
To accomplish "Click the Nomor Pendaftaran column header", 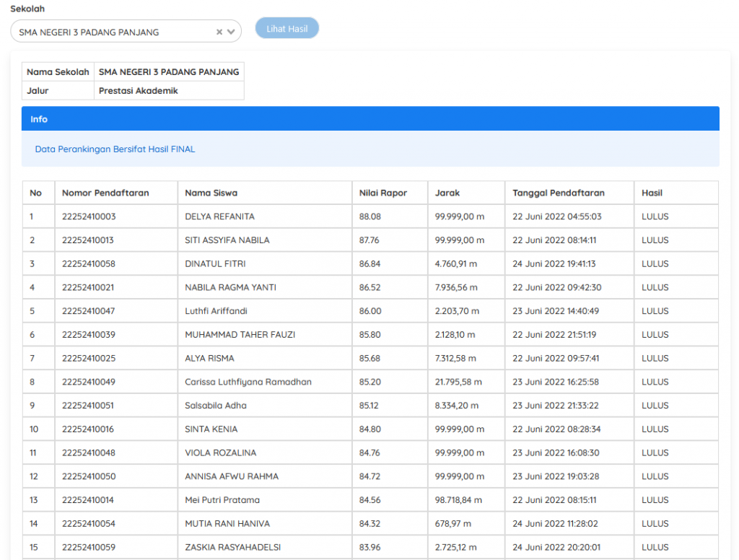I will coord(105,193).
